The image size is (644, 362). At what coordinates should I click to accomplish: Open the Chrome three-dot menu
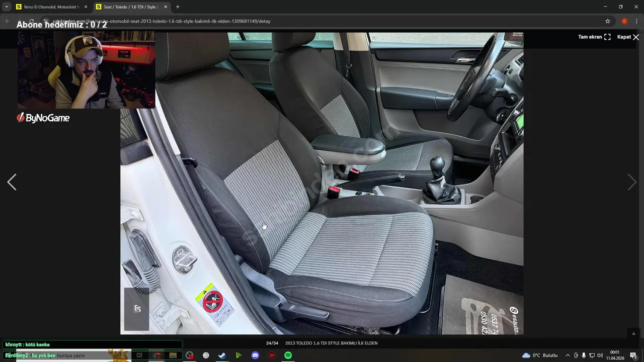[x=636, y=21]
